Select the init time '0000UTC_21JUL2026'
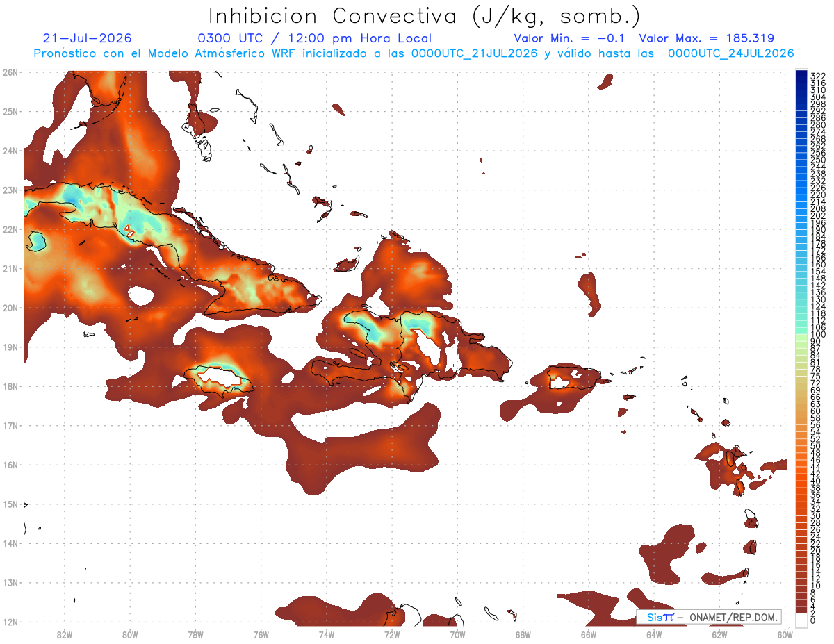 474,53
